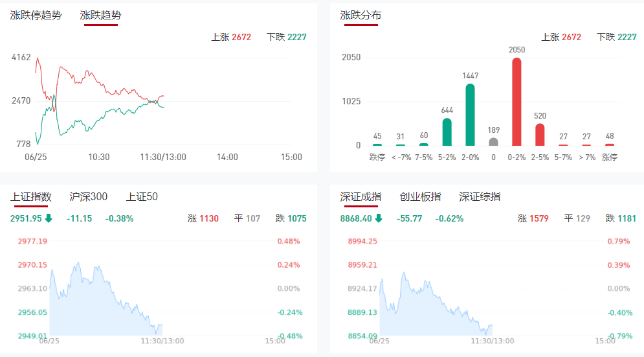Click the 上证指数 value 2951.95
This screenshot has height=357, width=644.
pyautogui.click(x=26, y=218)
